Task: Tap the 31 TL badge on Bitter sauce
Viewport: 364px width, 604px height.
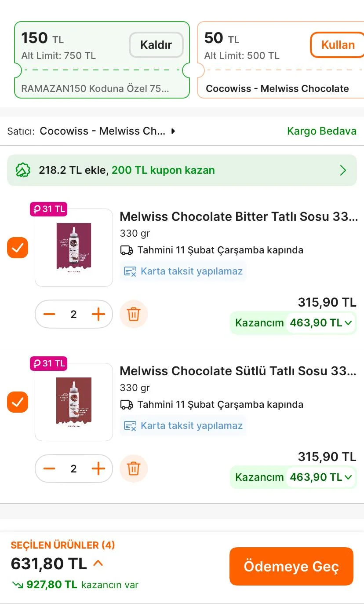Action: coord(48,209)
